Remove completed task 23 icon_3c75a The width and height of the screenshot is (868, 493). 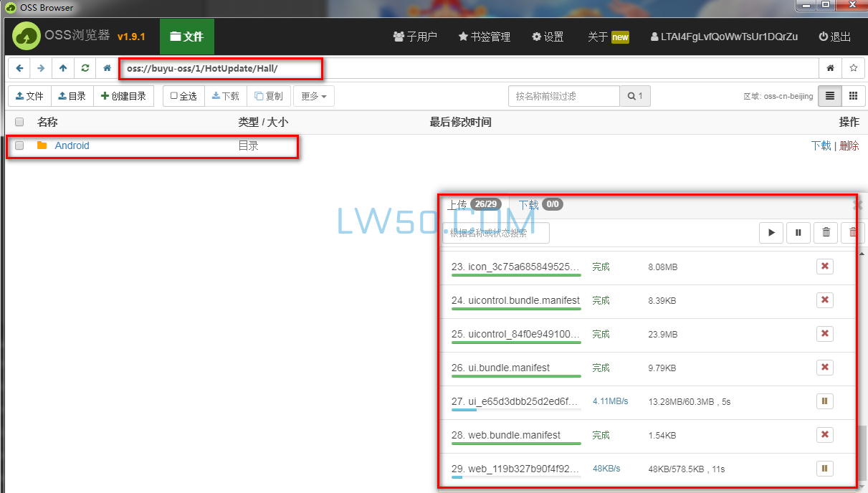[x=824, y=267]
